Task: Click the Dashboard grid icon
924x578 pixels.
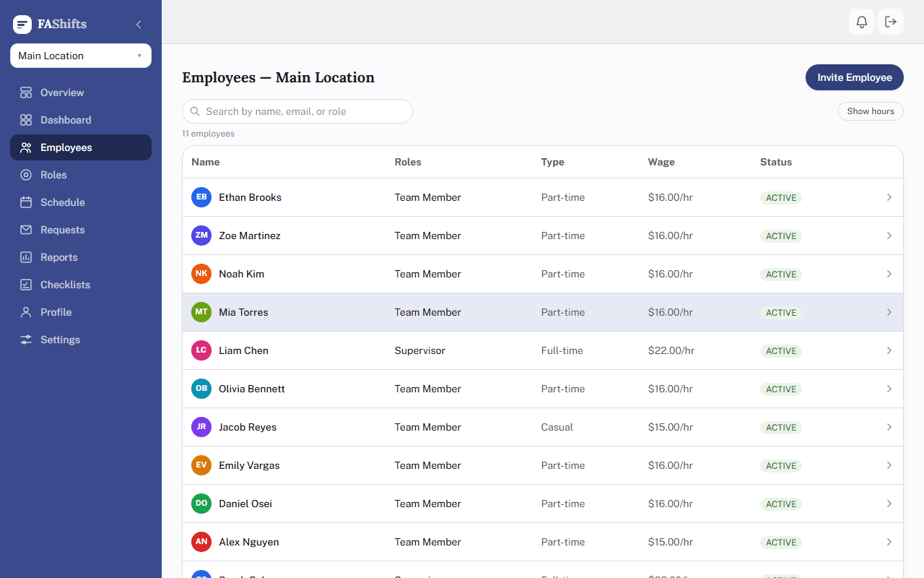Action: (26, 120)
